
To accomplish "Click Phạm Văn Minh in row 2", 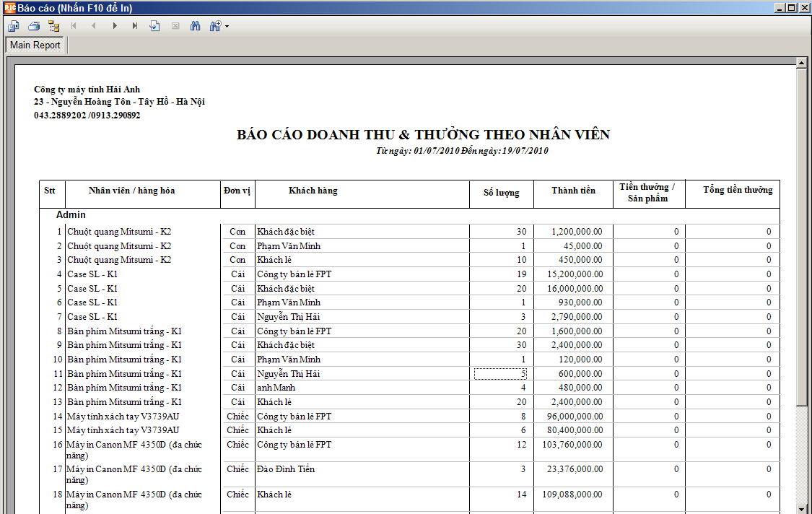I will (x=289, y=246).
